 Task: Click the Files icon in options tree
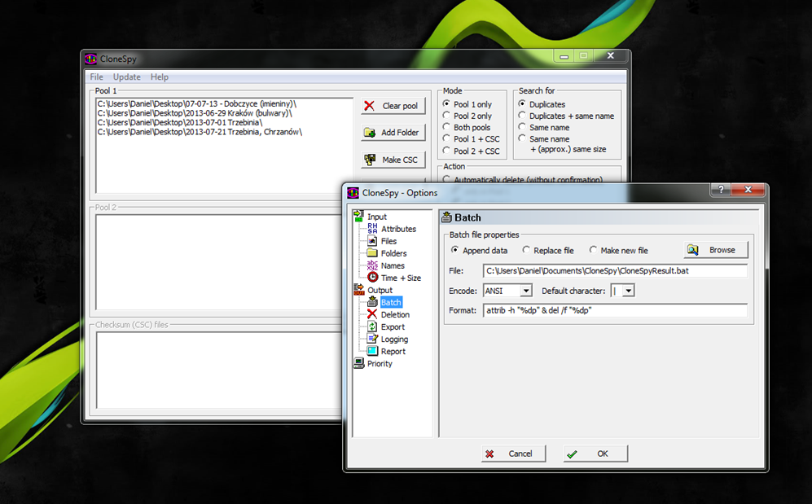coord(372,241)
